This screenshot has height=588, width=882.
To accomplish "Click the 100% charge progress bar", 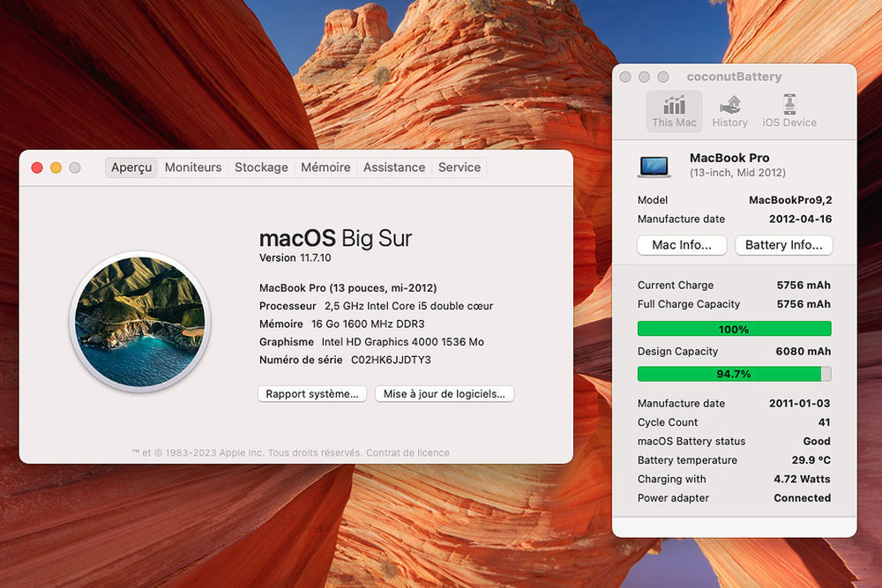I will coord(734,329).
